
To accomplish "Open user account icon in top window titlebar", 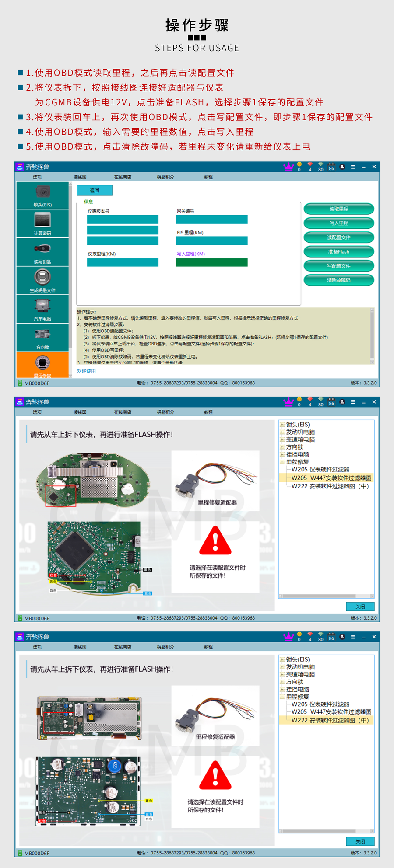I will [x=342, y=167].
